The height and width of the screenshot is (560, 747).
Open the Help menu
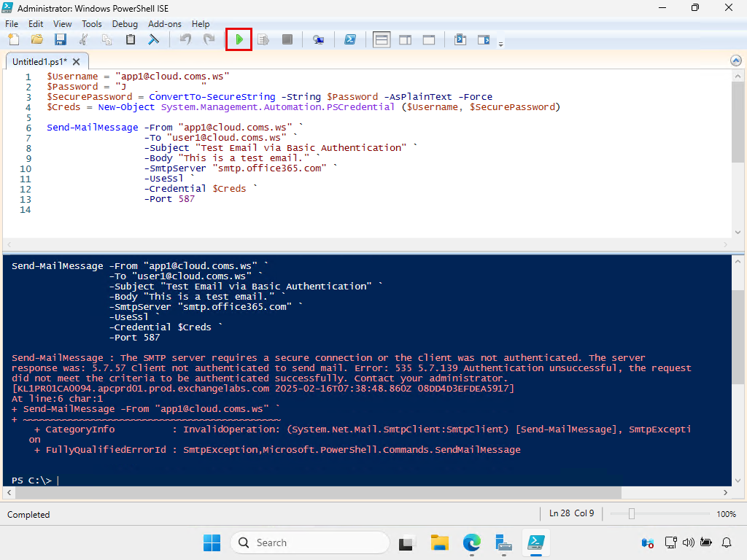pyautogui.click(x=201, y=24)
